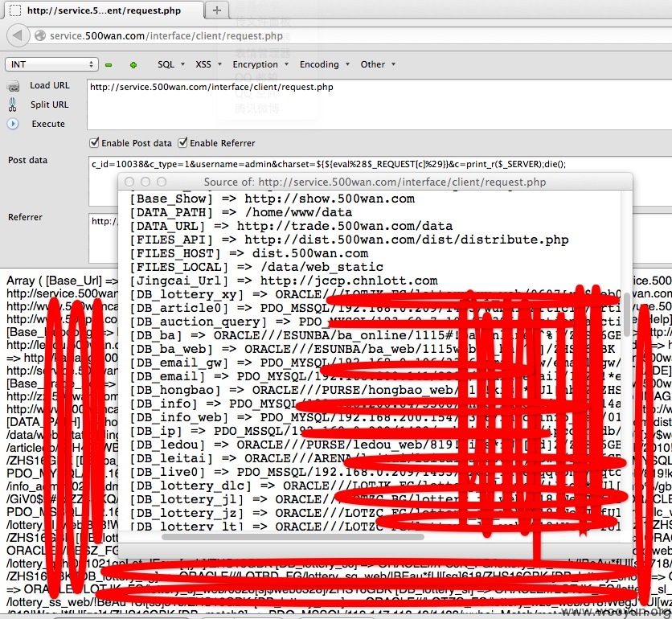The image size is (672, 619).
Task: Open the Encryption dropdown menu
Action: (260, 64)
